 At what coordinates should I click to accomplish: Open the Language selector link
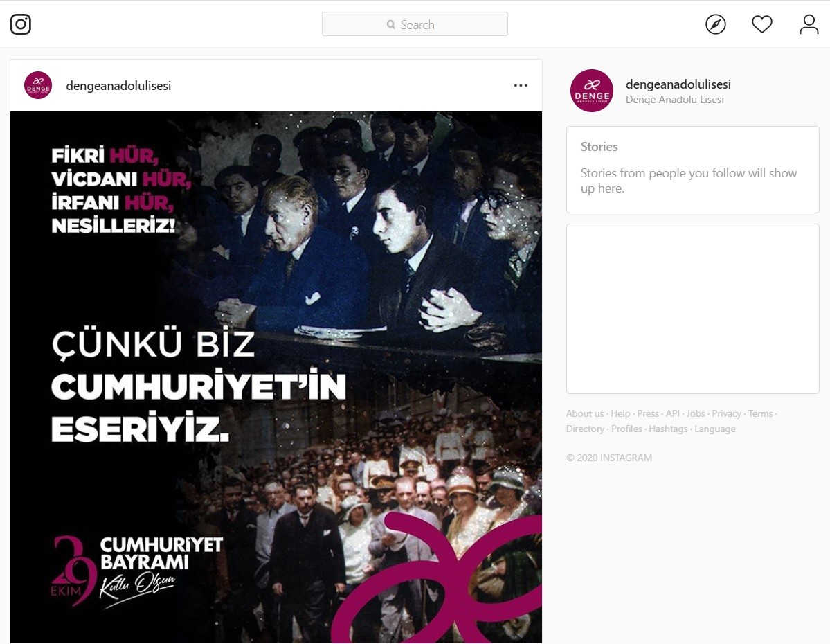click(714, 429)
